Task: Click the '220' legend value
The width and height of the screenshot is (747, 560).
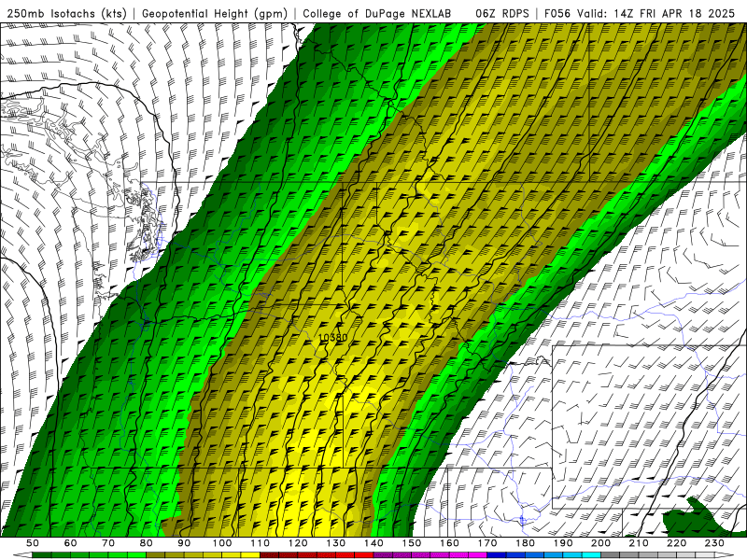Action: [x=677, y=543]
